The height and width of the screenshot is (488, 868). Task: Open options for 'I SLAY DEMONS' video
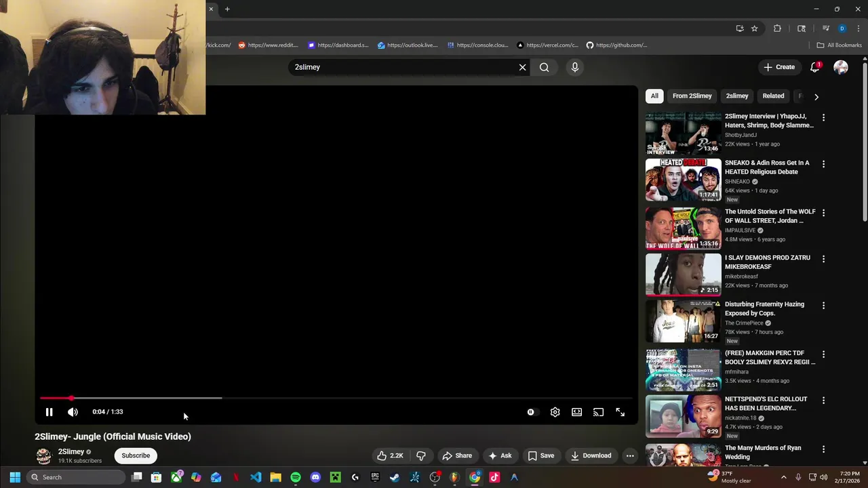click(823, 259)
